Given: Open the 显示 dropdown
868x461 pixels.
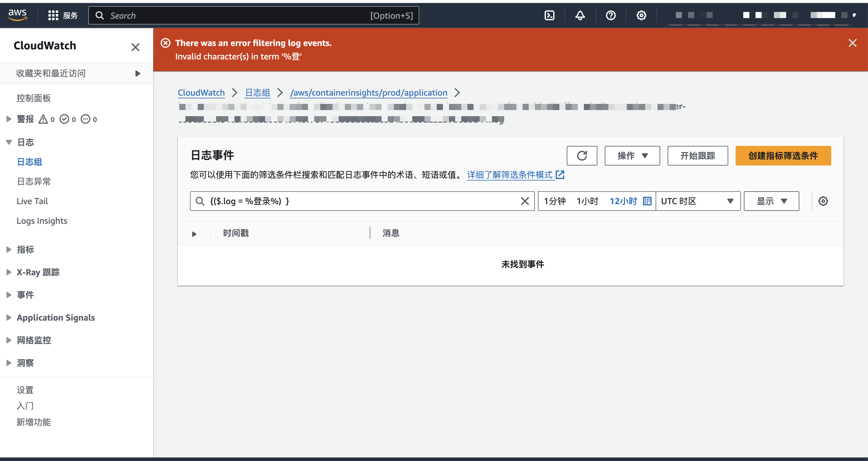Looking at the screenshot, I should click(771, 201).
